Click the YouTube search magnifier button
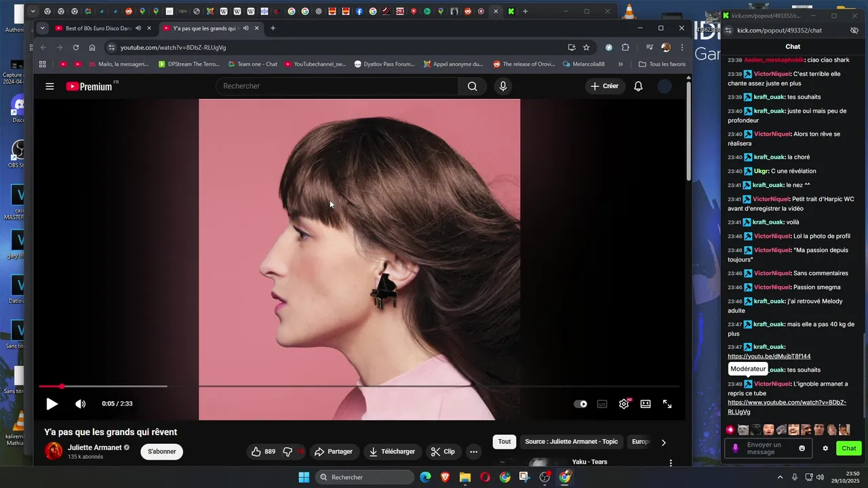868x488 pixels. pyautogui.click(x=473, y=86)
